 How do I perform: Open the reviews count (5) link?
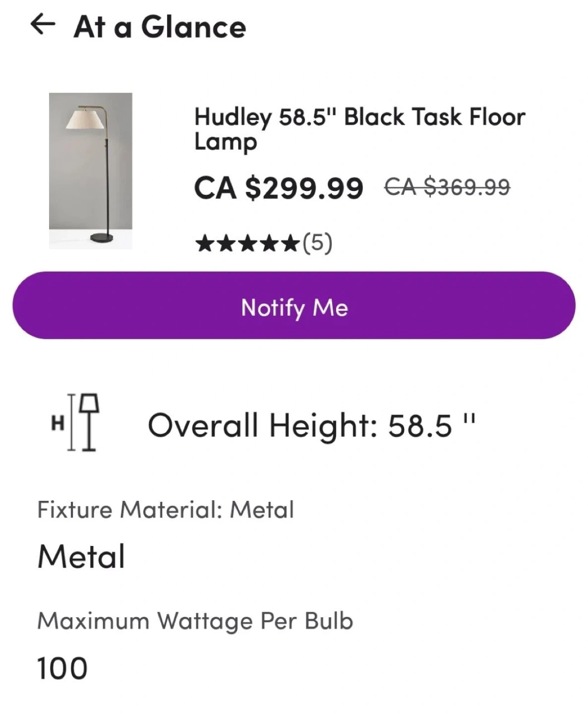[317, 243]
